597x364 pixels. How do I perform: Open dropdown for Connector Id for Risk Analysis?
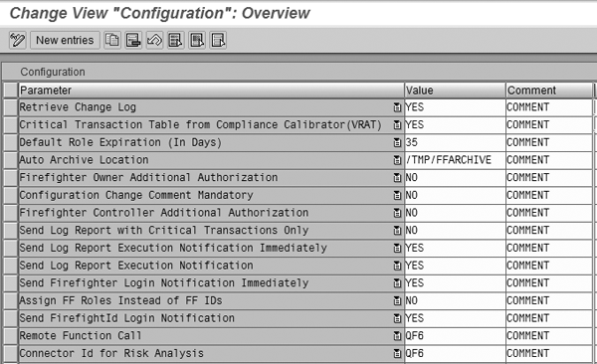coord(397,354)
